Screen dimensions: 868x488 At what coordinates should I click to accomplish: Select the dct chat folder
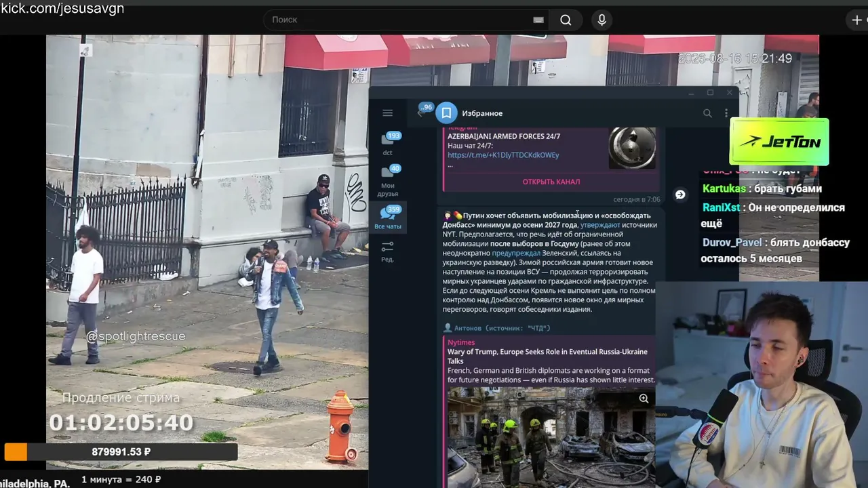(x=388, y=143)
